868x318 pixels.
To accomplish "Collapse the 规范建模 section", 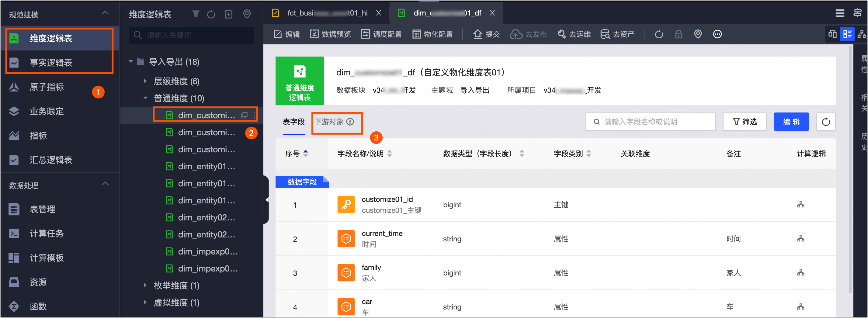I will click(105, 13).
